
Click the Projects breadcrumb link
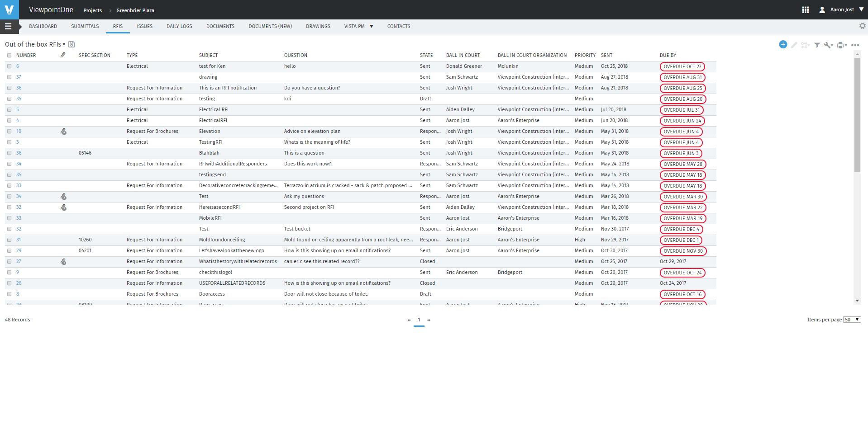pyautogui.click(x=93, y=10)
